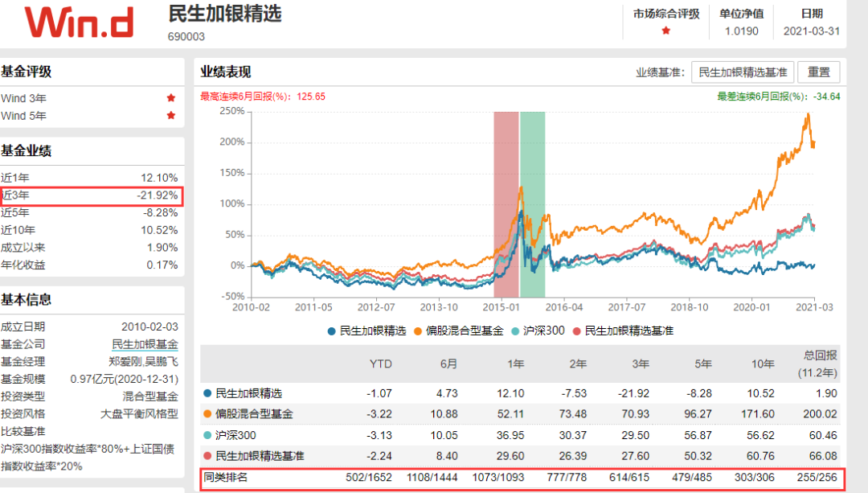Click the 成立日期 2010-02-03 value

coord(149,327)
